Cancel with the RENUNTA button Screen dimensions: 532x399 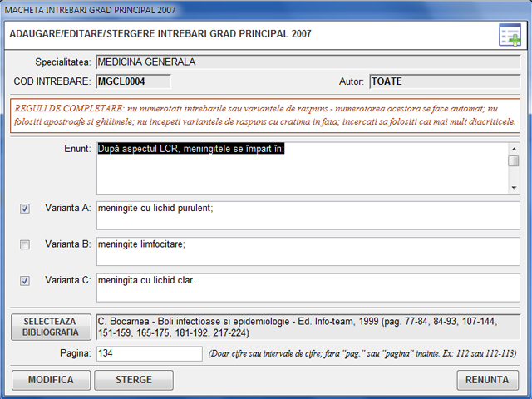coord(487,380)
